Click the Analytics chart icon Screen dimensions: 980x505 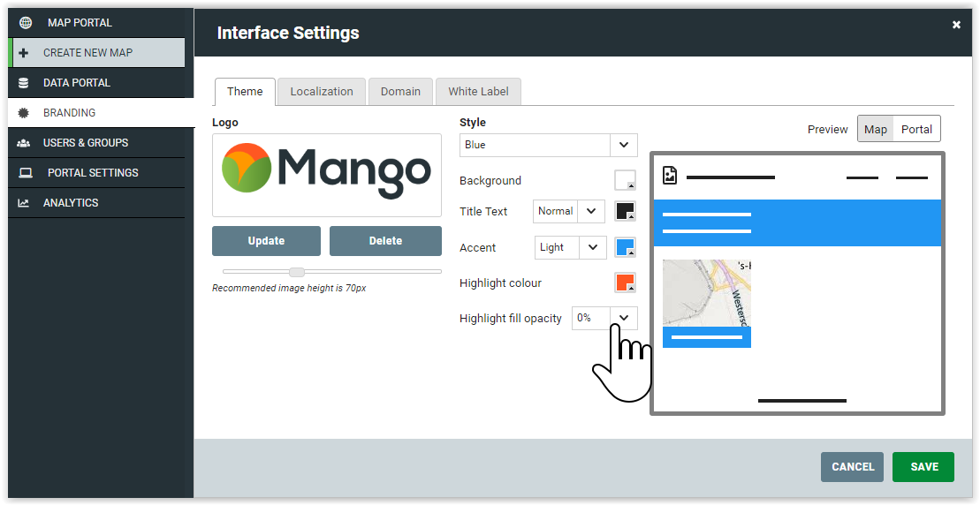[24, 203]
